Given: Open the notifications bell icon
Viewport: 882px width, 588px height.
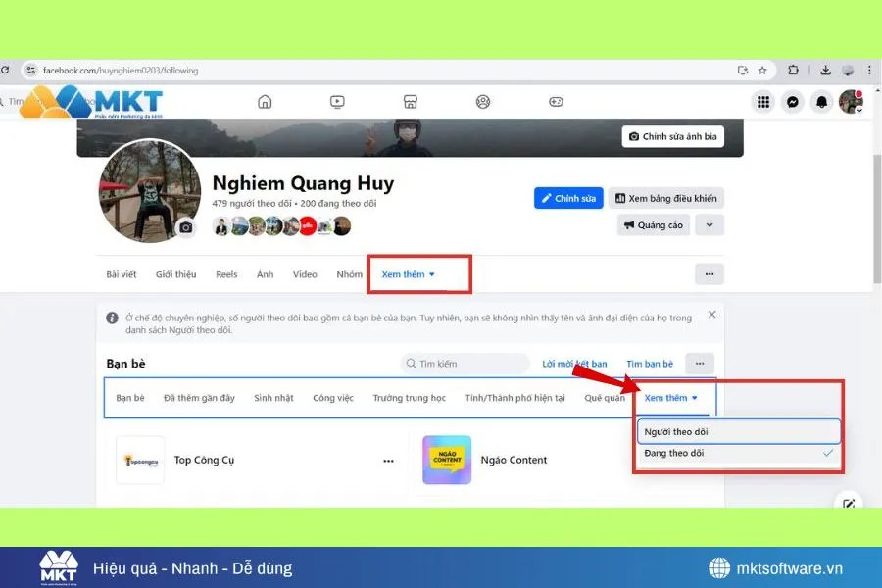Looking at the screenshot, I should (x=821, y=101).
